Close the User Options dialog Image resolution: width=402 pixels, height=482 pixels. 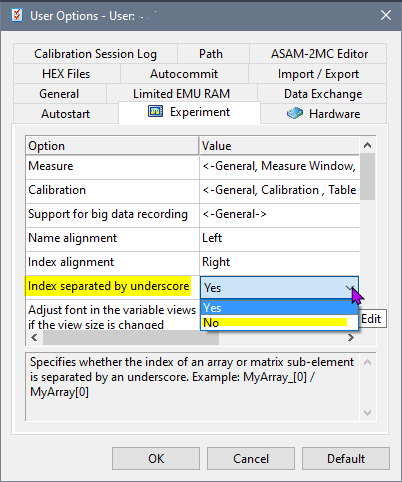(x=386, y=15)
